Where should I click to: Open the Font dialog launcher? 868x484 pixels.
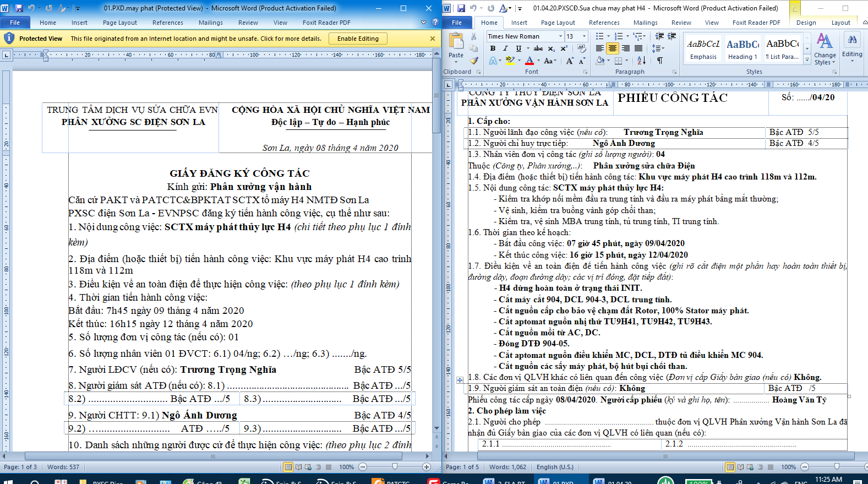pos(585,72)
